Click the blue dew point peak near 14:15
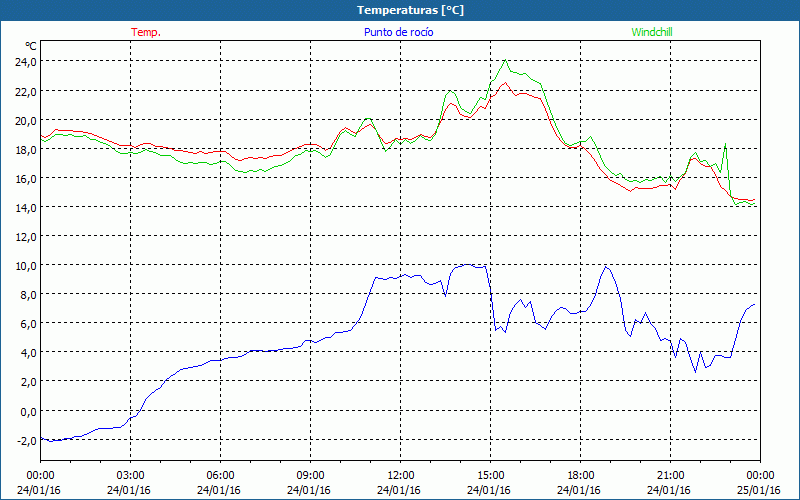800x500 pixels. click(x=468, y=264)
